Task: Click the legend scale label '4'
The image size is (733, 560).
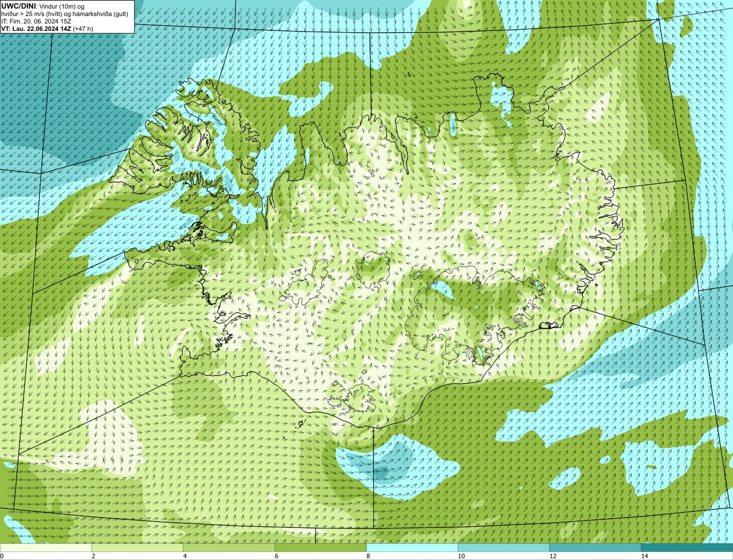Action: 184,556
